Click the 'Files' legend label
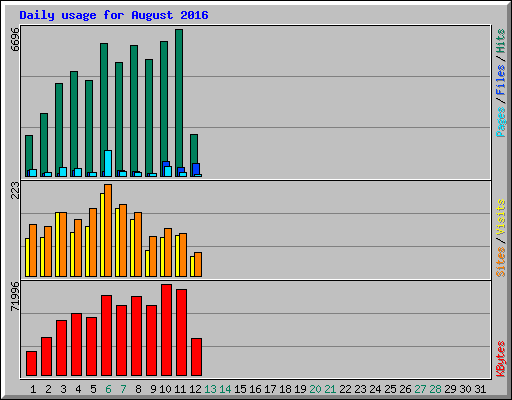This screenshot has height=400, width=512. (x=501, y=79)
